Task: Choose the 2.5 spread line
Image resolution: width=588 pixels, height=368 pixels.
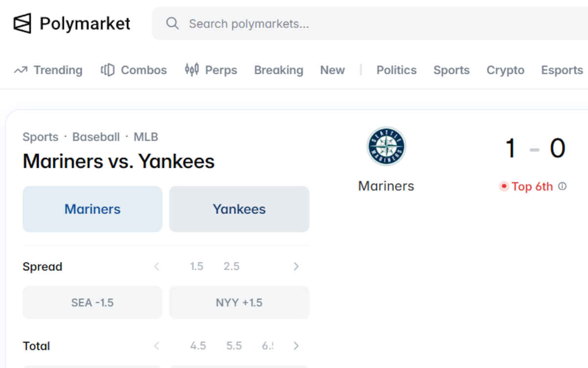Action: (231, 266)
